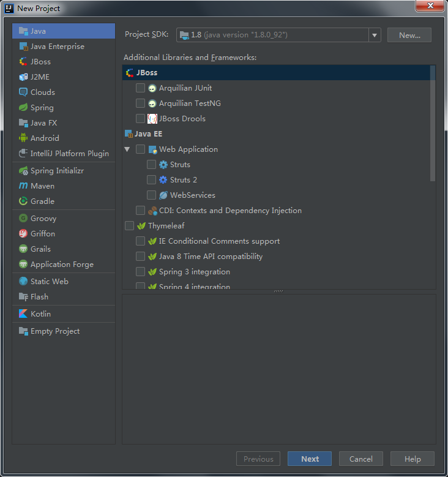
Task: Collapse the Web Application tree node
Action: [x=127, y=149]
